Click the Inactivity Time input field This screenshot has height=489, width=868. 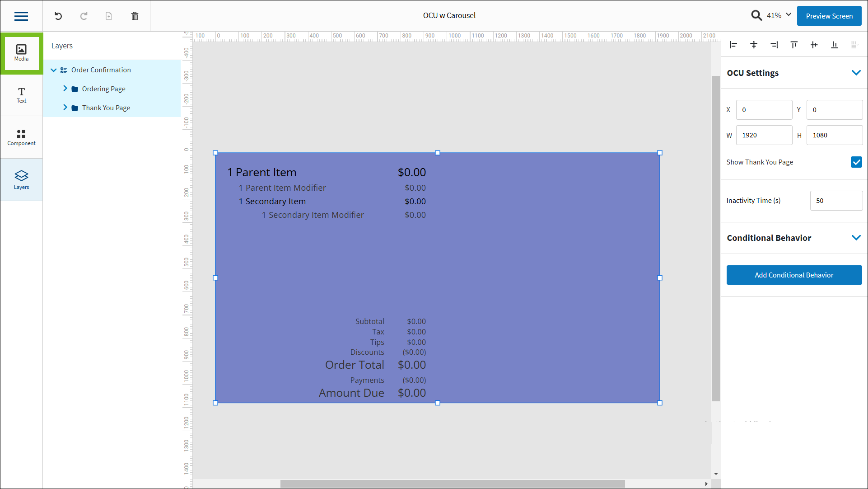coord(835,201)
